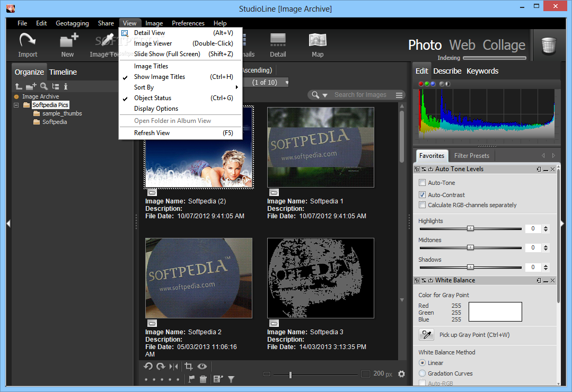572x392 pixels.
Task: Click the search list-options icon
Action: (399, 95)
